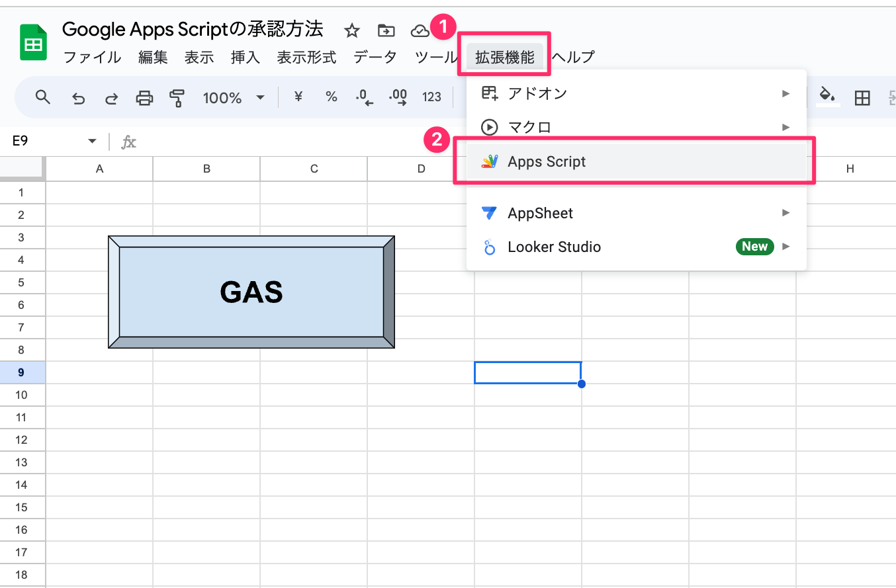Click the search magnifier in toolbar
Viewport: 896px width, 588px height.
pyautogui.click(x=43, y=98)
